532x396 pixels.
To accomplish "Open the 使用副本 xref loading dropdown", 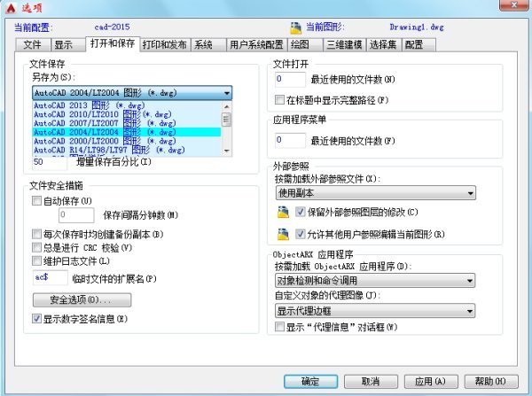I will coord(376,193).
